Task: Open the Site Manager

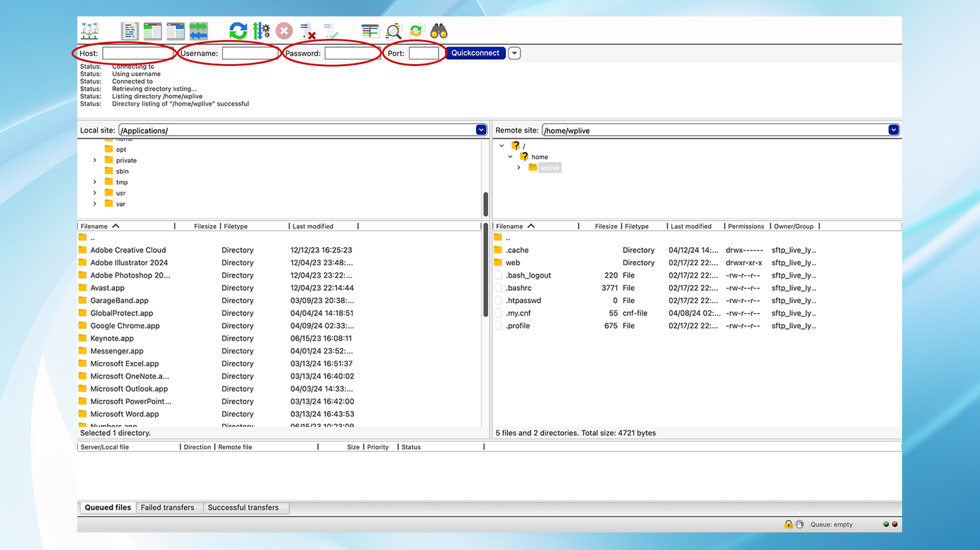Action: 90,31
